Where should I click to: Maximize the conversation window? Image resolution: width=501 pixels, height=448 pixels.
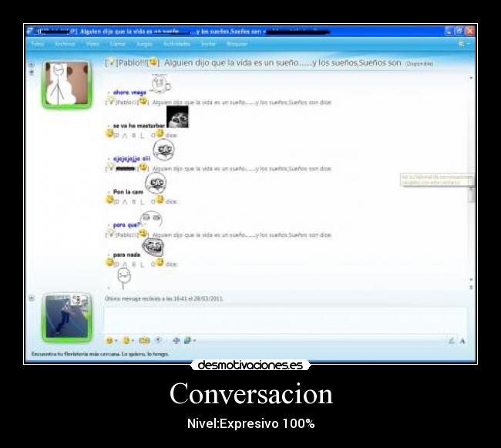(459, 31)
